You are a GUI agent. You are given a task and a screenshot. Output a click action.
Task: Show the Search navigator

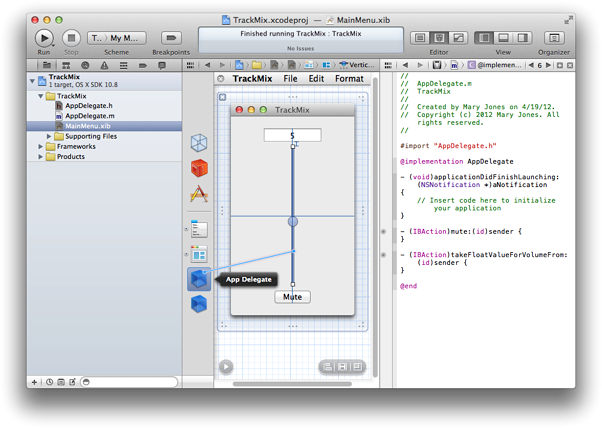click(x=85, y=65)
